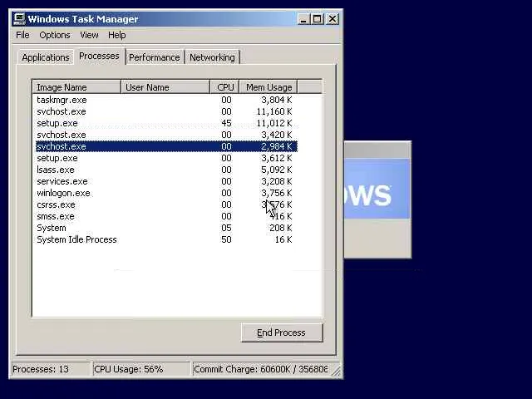532x399 pixels.
Task: Select the lsass.exe process
Action: click(x=166, y=170)
